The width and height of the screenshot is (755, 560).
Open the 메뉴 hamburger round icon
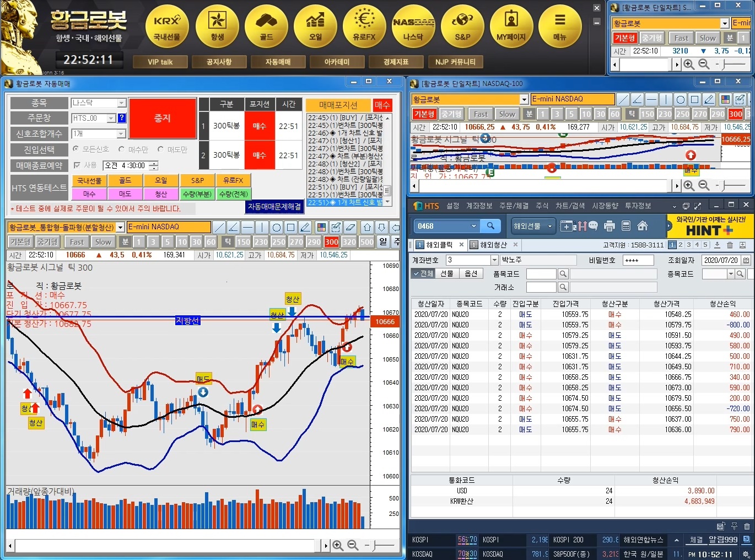click(x=560, y=26)
